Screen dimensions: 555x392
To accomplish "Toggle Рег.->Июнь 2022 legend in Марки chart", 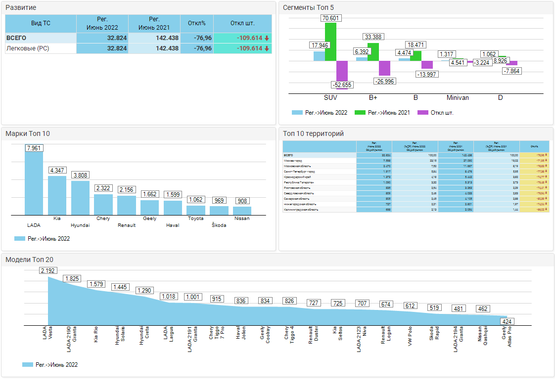I will point(42,239).
